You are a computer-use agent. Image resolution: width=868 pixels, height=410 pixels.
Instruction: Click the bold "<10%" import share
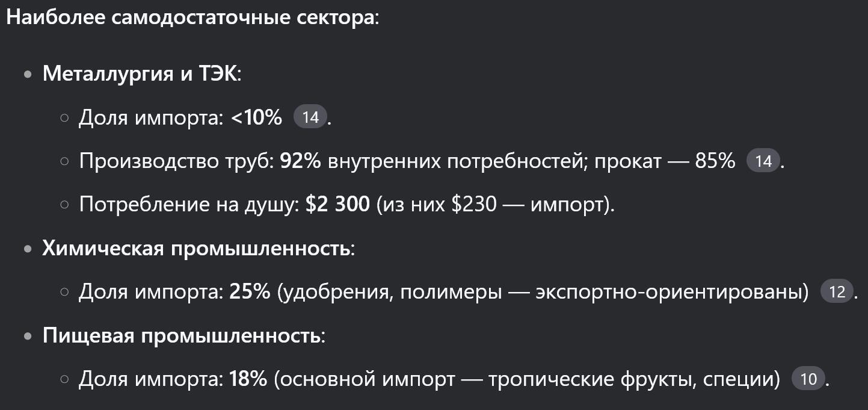256,117
